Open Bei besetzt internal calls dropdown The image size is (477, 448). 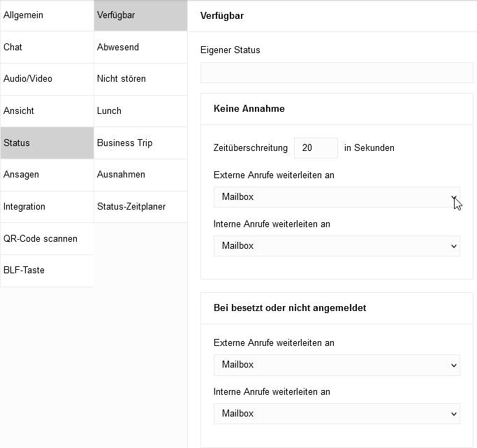click(337, 414)
